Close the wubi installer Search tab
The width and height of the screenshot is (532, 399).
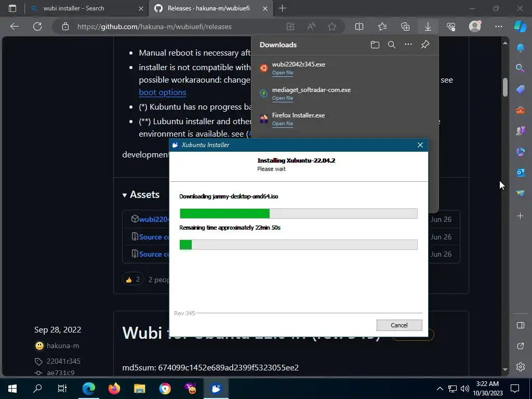tap(141, 9)
